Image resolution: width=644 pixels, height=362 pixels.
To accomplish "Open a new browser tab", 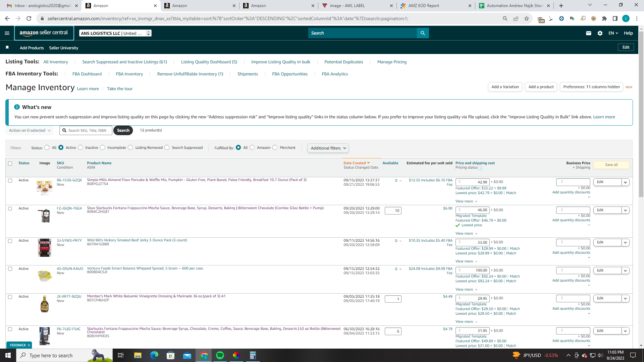I will pyautogui.click(x=561, y=6).
